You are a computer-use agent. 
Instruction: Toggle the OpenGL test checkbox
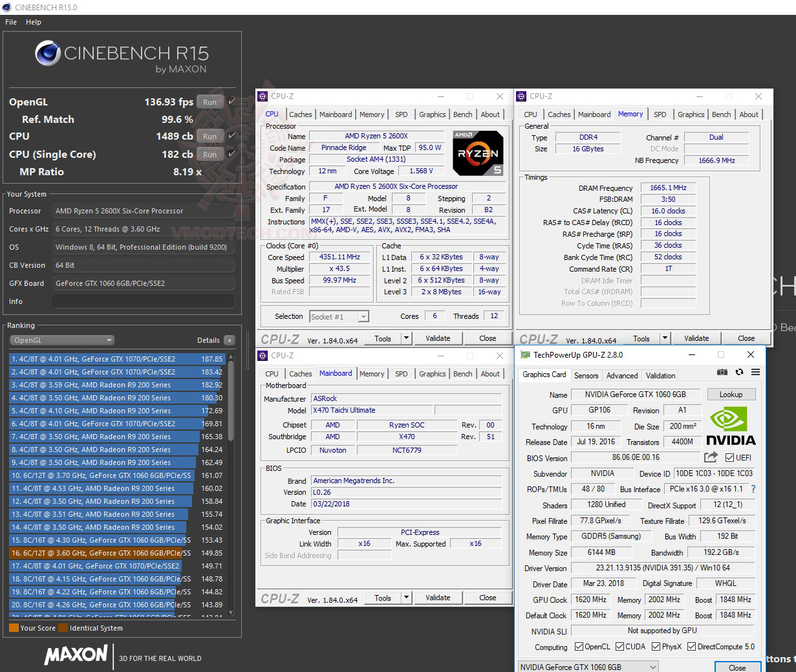click(x=231, y=102)
